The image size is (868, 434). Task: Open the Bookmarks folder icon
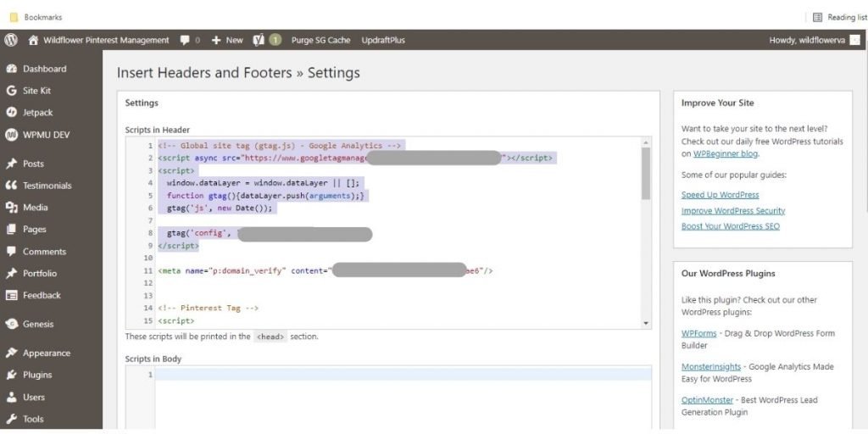pyautogui.click(x=14, y=17)
